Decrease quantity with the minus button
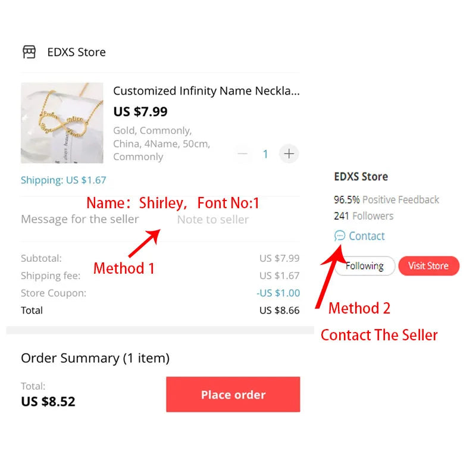Viewport: 476px width, 476px height. point(243,154)
